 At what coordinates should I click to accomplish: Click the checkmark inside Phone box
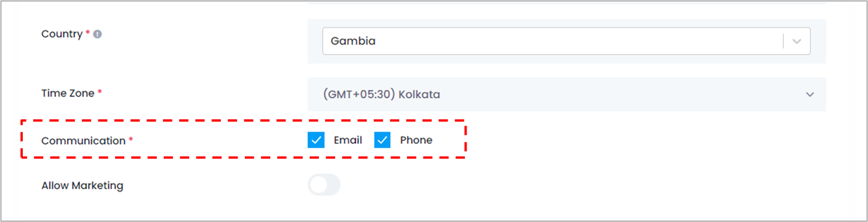click(x=382, y=140)
